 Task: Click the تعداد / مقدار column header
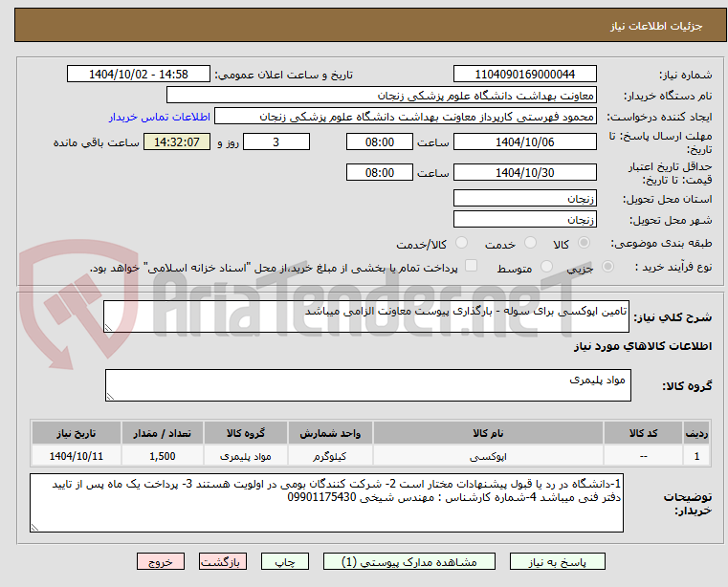tap(163, 433)
